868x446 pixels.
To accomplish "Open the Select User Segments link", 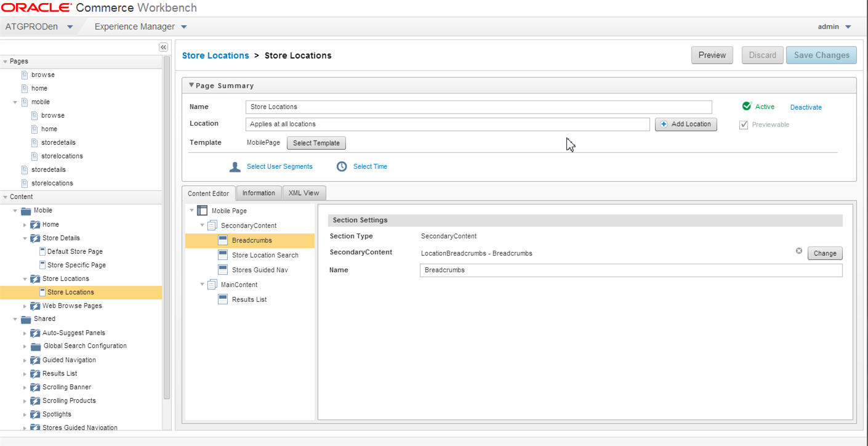I will pos(279,166).
